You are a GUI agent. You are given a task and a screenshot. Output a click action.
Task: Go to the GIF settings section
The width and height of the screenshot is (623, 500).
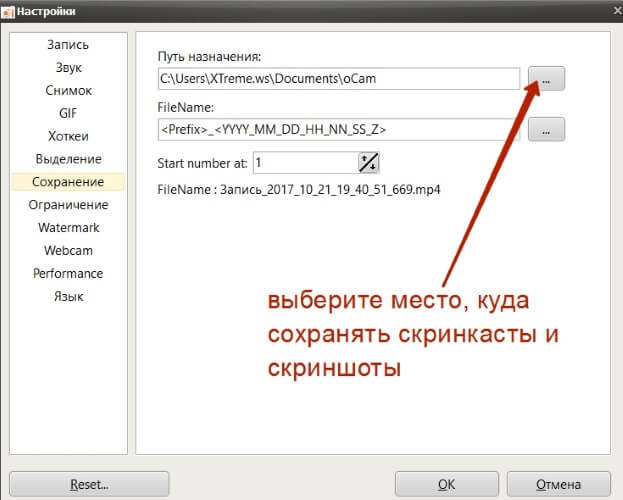click(68, 113)
